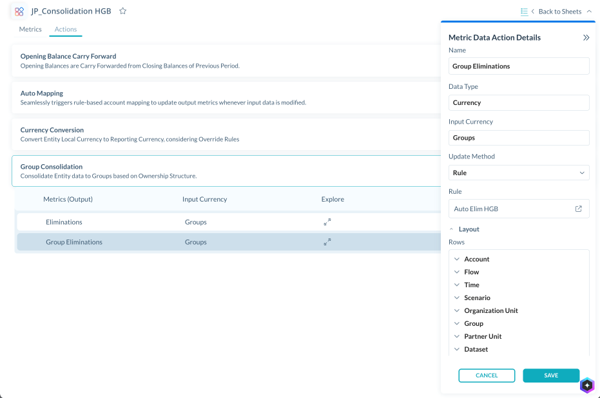The image size is (600, 398).
Task: Click the Cancel button
Action: pos(487,375)
